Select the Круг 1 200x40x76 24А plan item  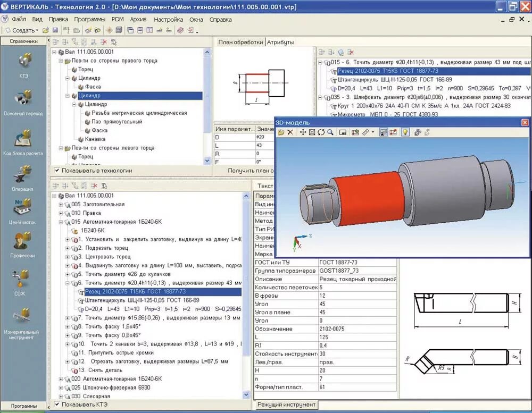pos(424,106)
